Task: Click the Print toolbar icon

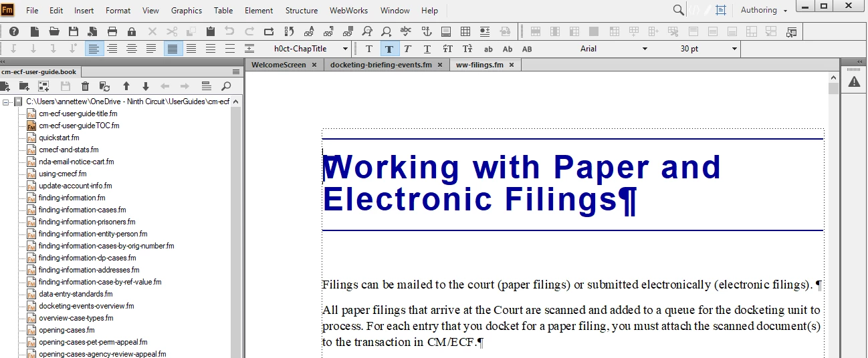Action: (x=112, y=31)
